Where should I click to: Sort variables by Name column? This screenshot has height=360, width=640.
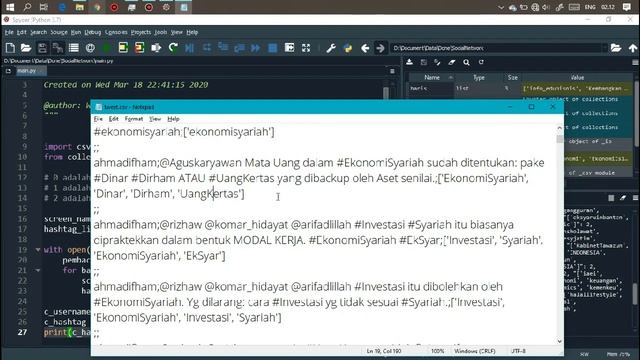coord(432,77)
